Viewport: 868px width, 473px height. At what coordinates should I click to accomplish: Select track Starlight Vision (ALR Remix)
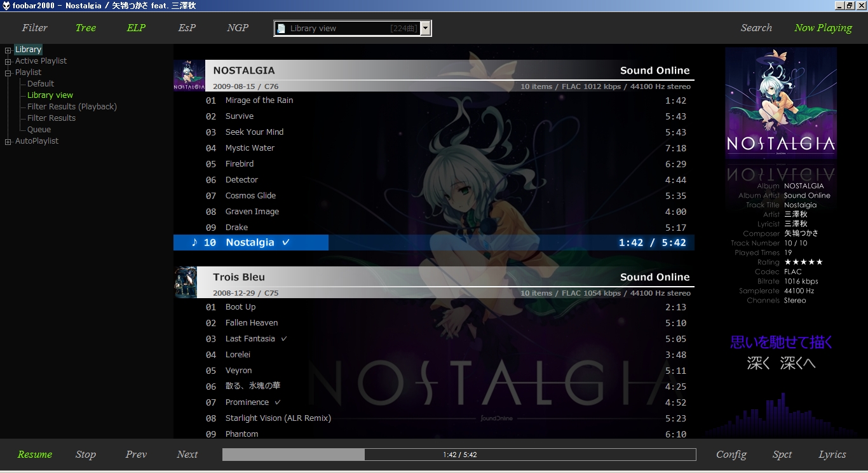pos(434,418)
